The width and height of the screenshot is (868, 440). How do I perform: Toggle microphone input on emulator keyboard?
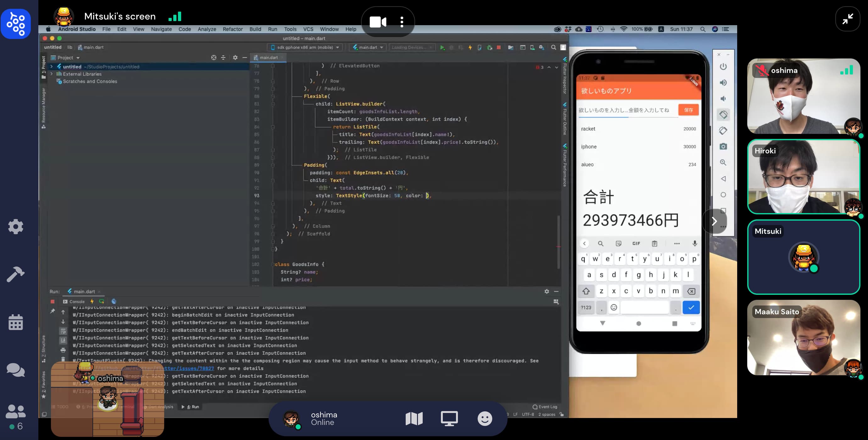694,243
